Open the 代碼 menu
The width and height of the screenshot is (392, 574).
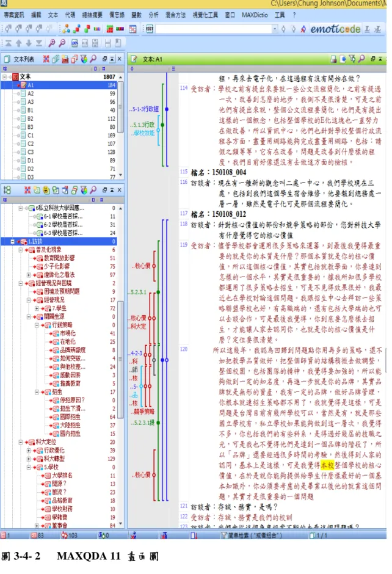coord(70,15)
